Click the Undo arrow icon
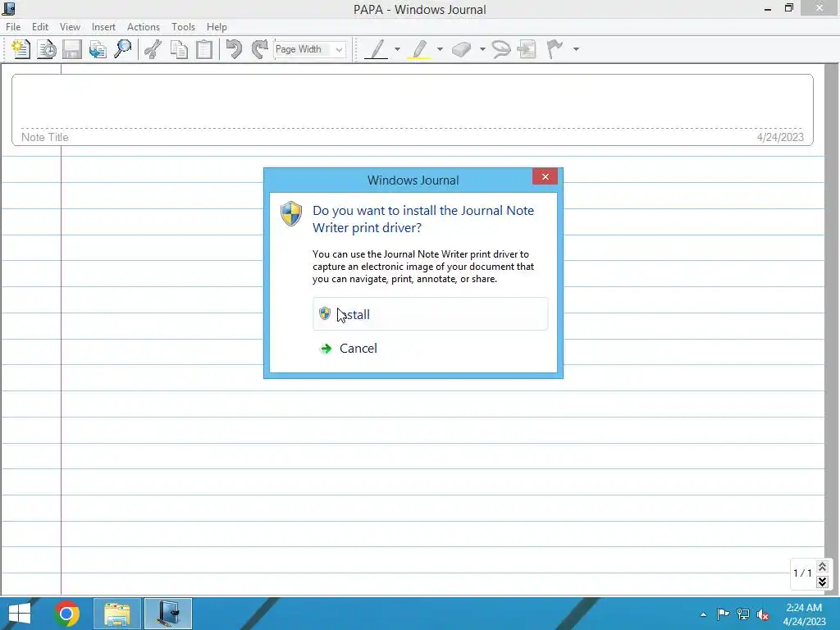The width and height of the screenshot is (840, 630). [234, 49]
